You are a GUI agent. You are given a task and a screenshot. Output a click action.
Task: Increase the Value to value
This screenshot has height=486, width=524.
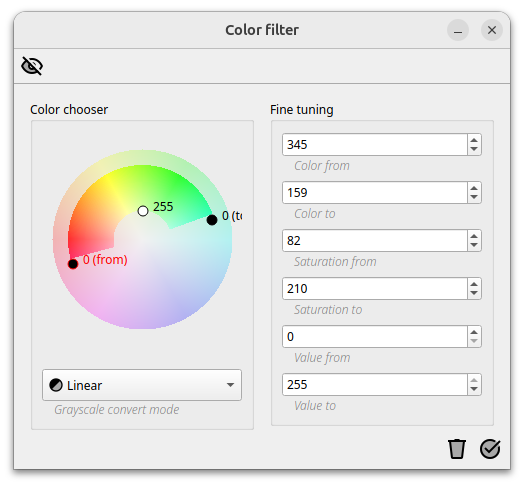(474, 380)
